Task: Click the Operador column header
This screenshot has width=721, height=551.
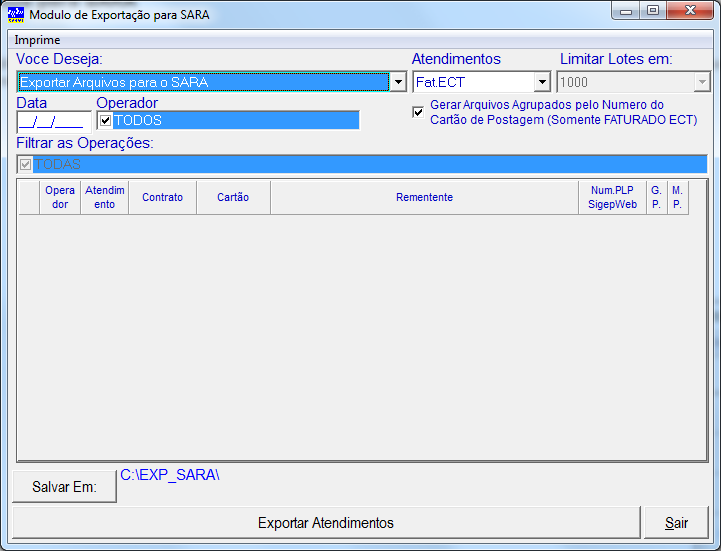Action: (60, 197)
